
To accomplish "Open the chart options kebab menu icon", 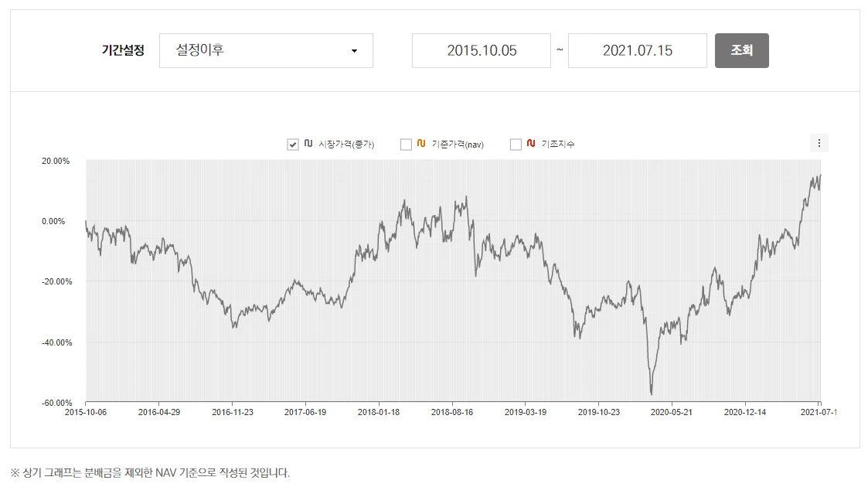I will 819,142.
